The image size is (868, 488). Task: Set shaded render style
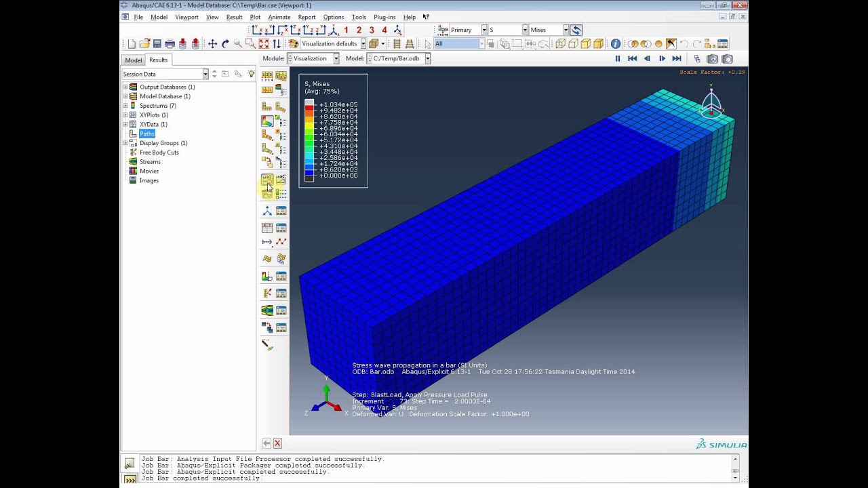click(598, 44)
